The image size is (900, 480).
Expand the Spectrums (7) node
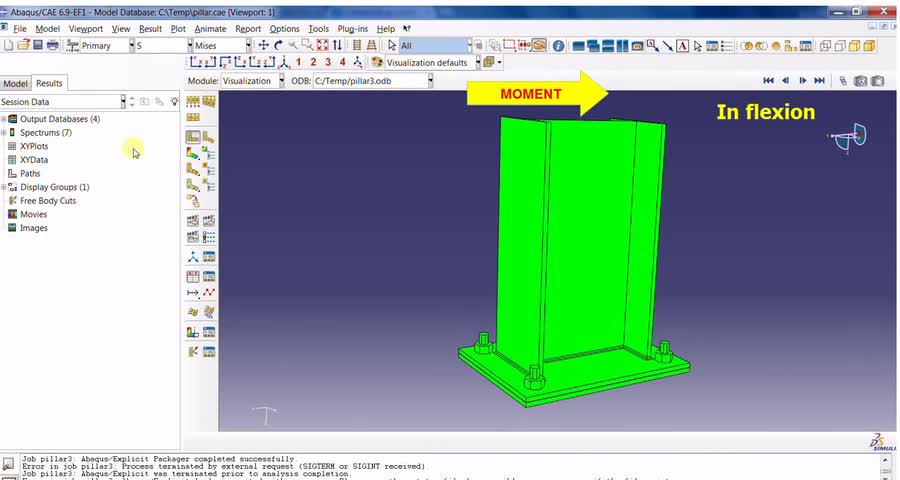pyautogui.click(x=3, y=133)
